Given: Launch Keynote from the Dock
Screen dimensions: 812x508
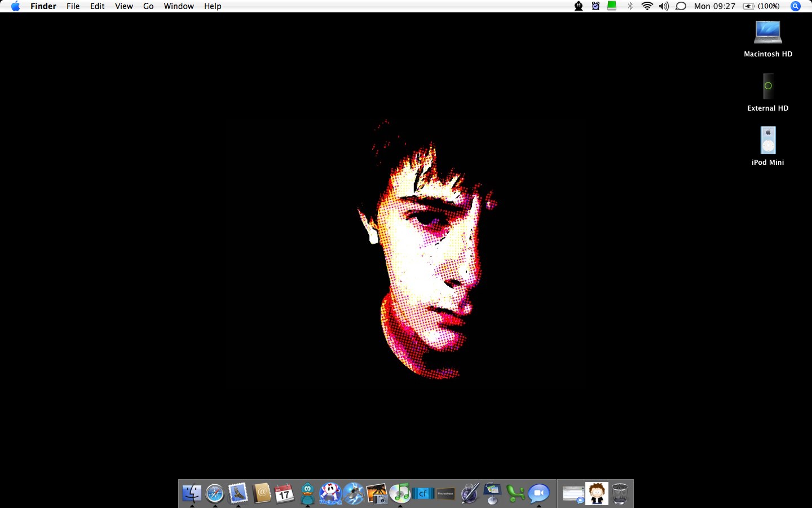Looking at the screenshot, I should 492,493.
